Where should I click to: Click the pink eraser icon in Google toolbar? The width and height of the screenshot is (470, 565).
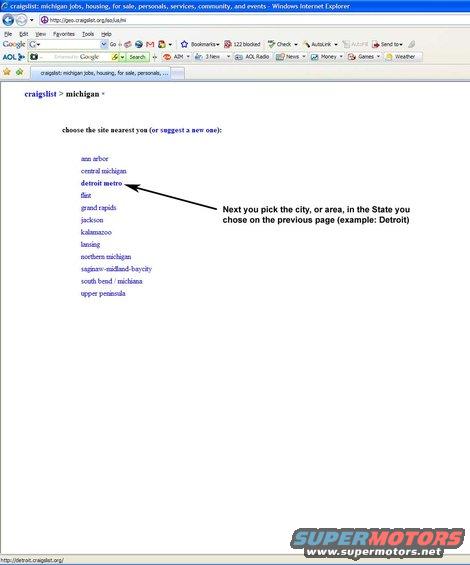point(128,44)
